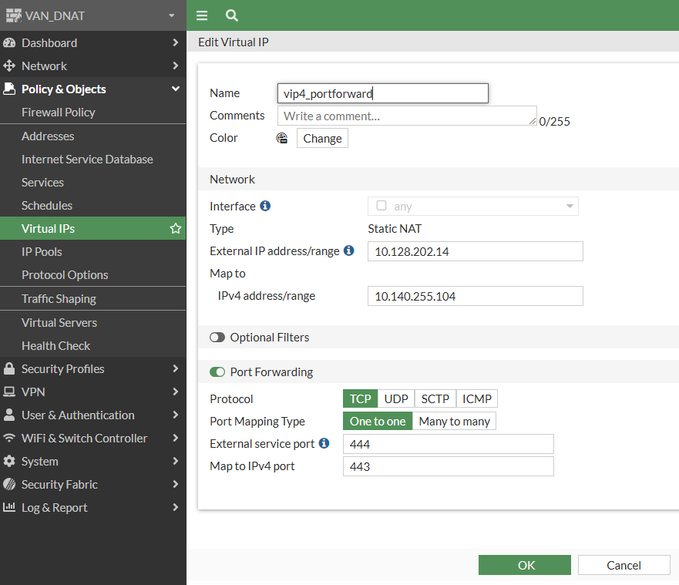Expand the Log & Report chevron
The height and width of the screenshot is (585, 679).
pyautogui.click(x=175, y=507)
